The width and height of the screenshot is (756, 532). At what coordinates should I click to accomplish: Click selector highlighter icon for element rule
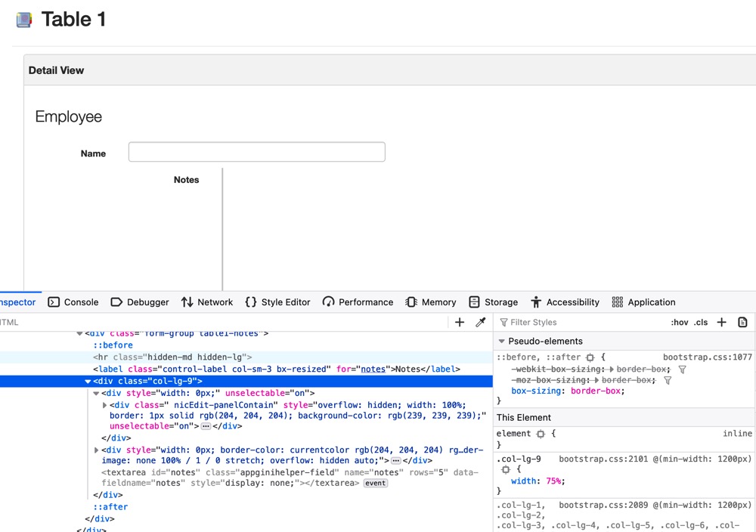[x=541, y=434]
